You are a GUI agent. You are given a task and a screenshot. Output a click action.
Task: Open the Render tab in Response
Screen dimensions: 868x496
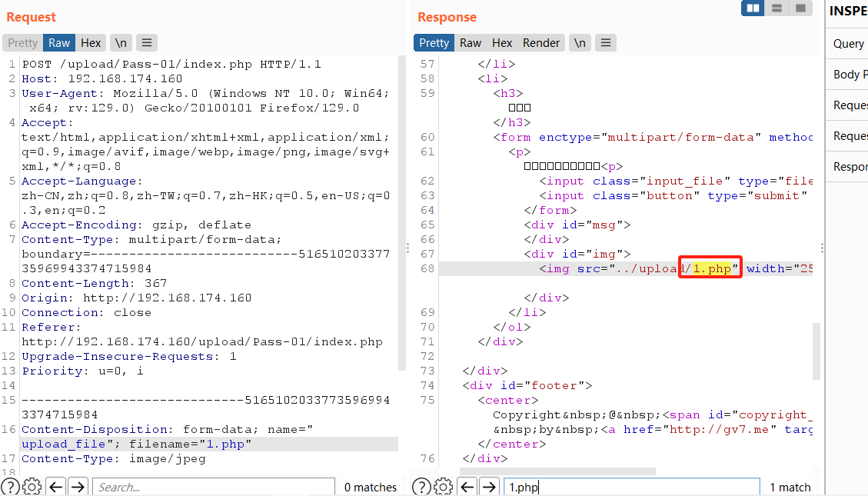tap(541, 42)
